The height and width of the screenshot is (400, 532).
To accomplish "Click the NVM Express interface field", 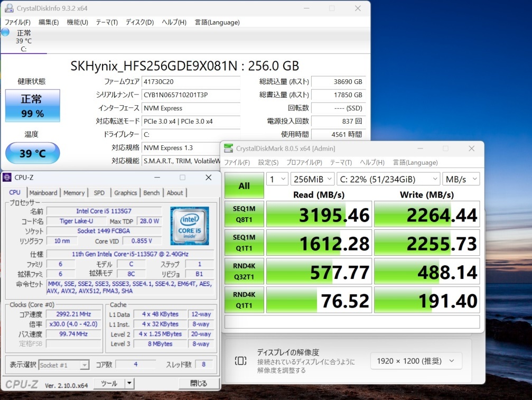I will click(191, 108).
